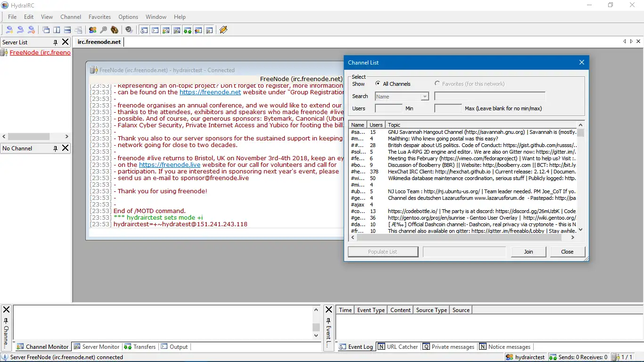The width and height of the screenshot is (644, 362).
Task: Click the tile windows horizontally icon
Action: click(67, 30)
